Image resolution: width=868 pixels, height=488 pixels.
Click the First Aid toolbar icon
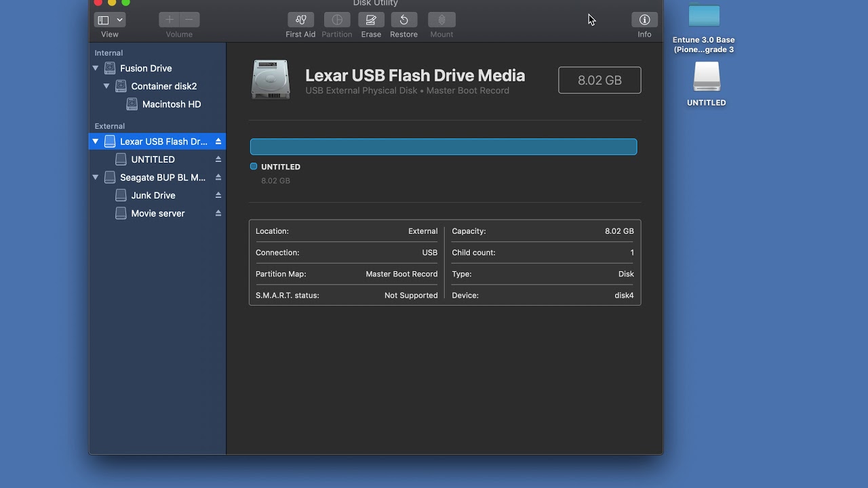tap(300, 20)
